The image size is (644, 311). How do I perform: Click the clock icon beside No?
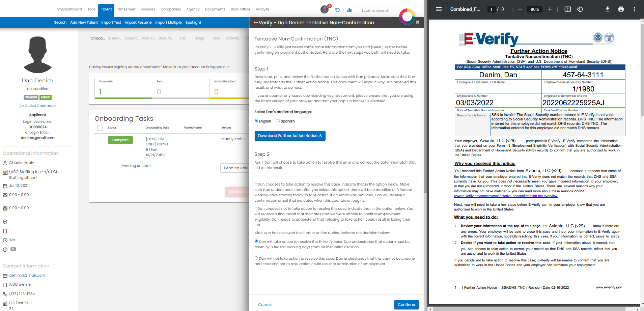tap(5, 240)
